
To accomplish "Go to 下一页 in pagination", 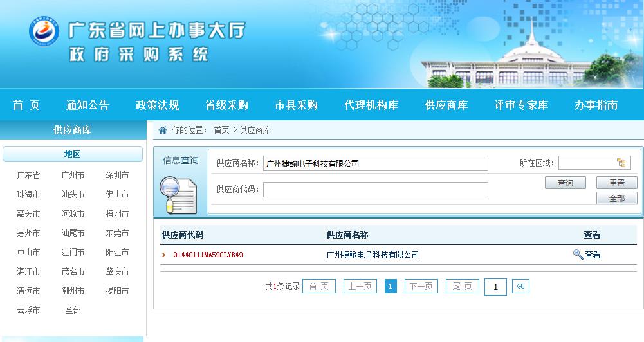I will [421, 287].
